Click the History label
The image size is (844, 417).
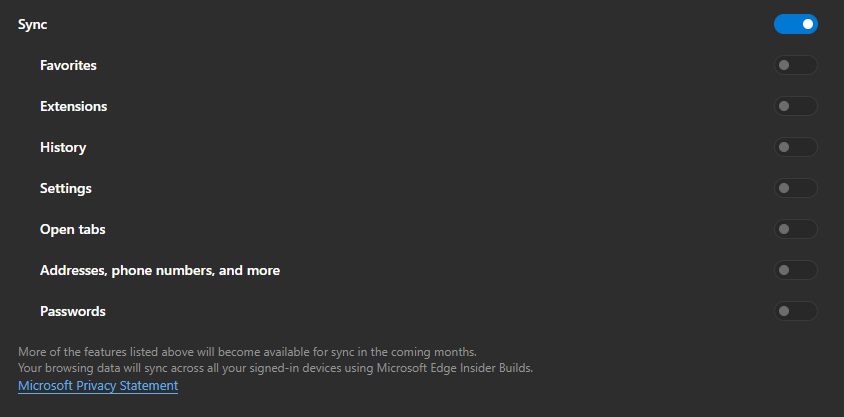[x=63, y=147]
